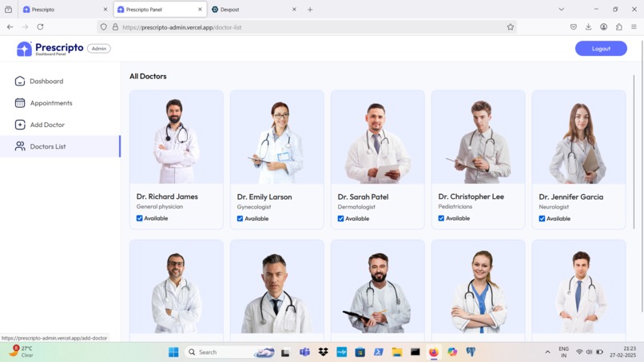The width and height of the screenshot is (644, 362).
Task: Click Dr. Sarah Patel photo
Action: tap(377, 137)
